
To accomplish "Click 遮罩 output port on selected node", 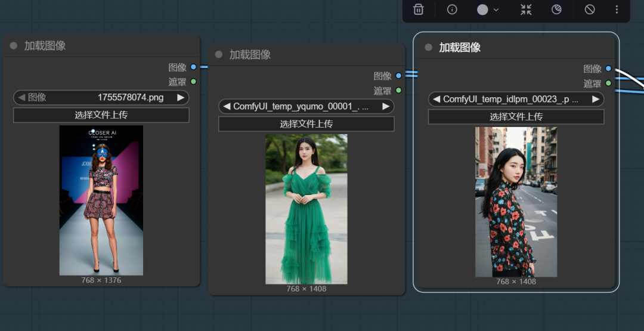I will [608, 83].
